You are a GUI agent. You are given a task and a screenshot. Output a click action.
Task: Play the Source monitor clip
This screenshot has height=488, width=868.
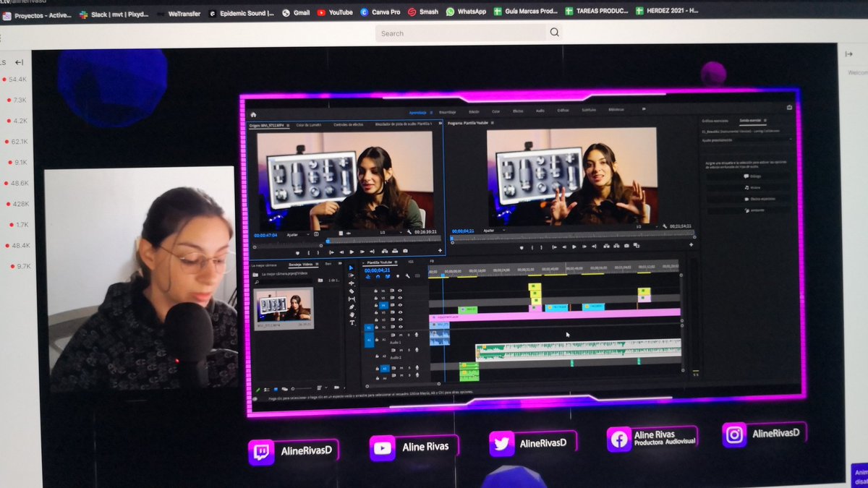352,252
